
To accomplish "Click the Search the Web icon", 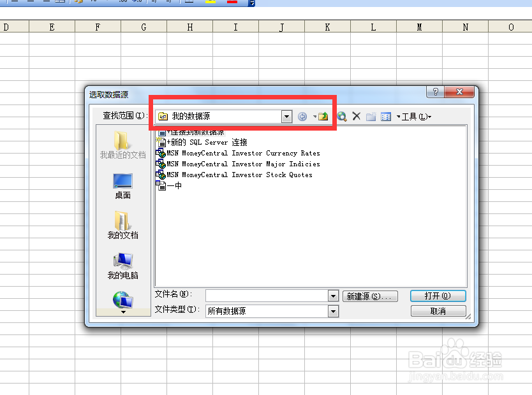I will [x=342, y=117].
